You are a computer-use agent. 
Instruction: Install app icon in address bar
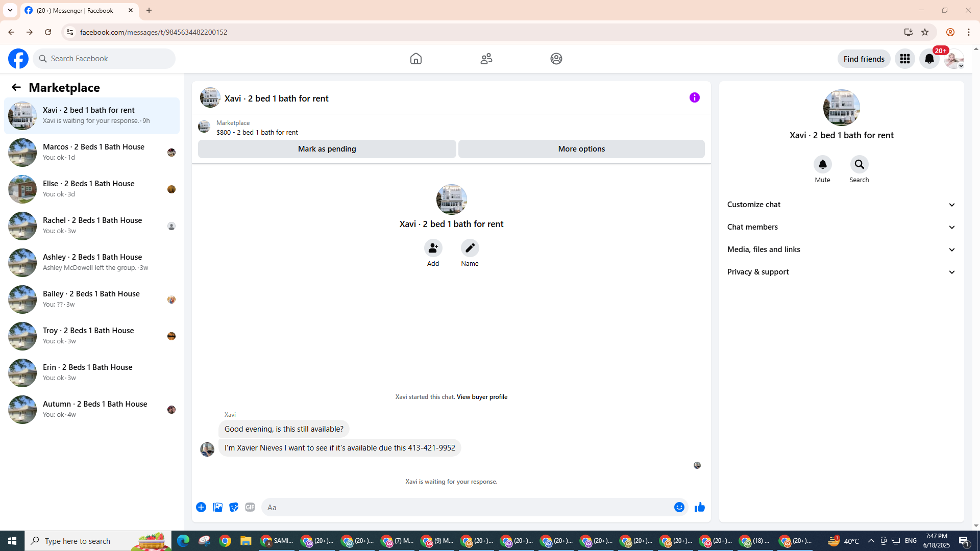pos(909,32)
